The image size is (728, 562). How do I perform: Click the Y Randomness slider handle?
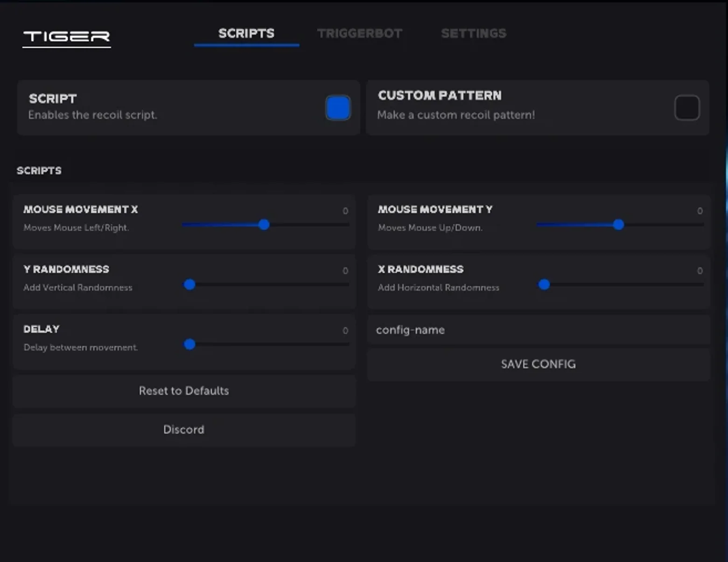click(x=189, y=284)
